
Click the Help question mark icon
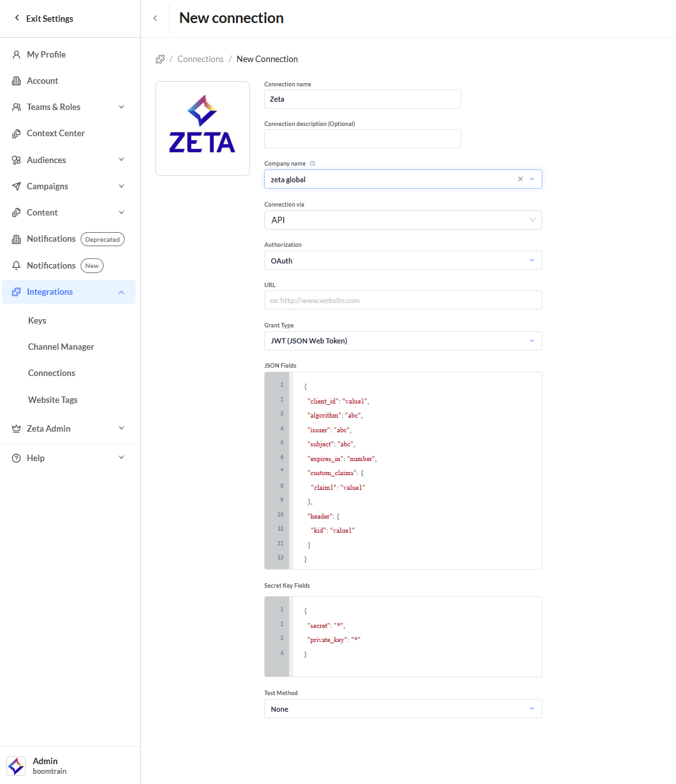pyautogui.click(x=17, y=458)
